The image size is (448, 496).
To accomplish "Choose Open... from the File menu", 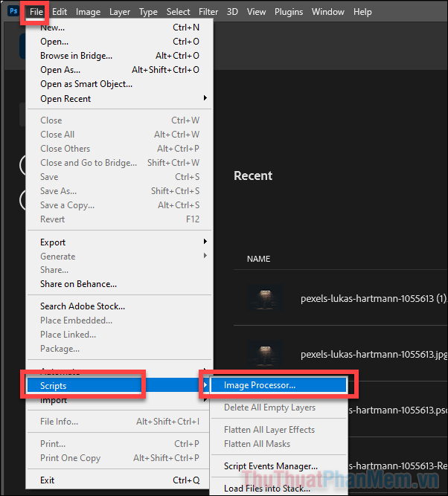I will [x=120, y=42].
